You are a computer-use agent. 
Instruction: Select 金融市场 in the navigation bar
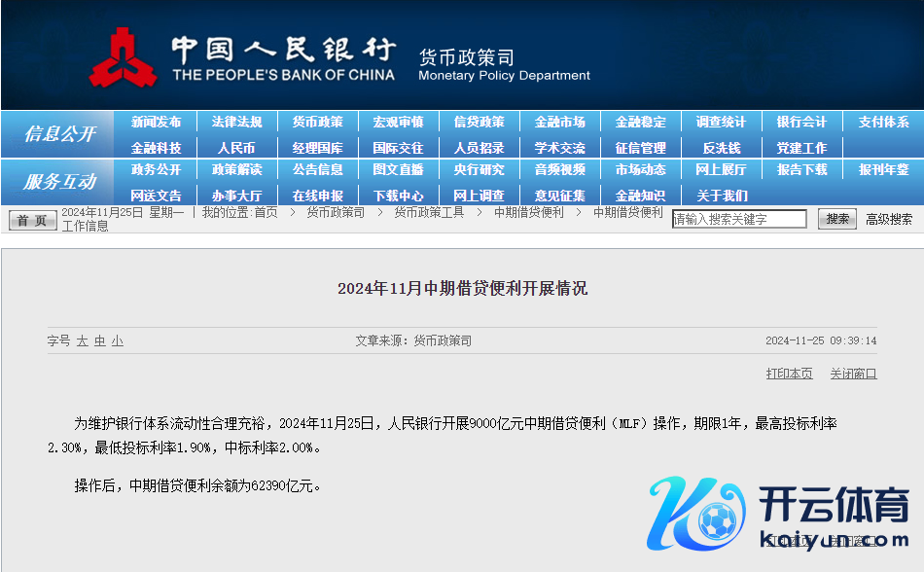(x=559, y=123)
